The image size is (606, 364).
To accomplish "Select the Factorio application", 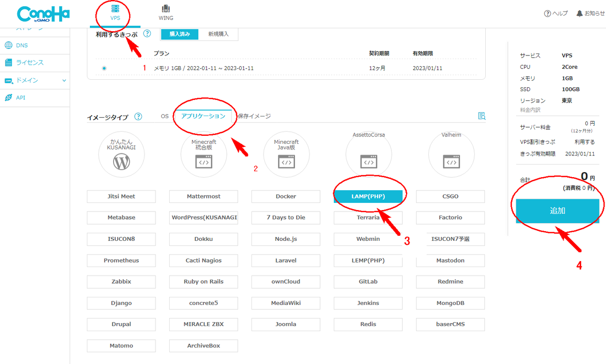I will pyautogui.click(x=450, y=218).
